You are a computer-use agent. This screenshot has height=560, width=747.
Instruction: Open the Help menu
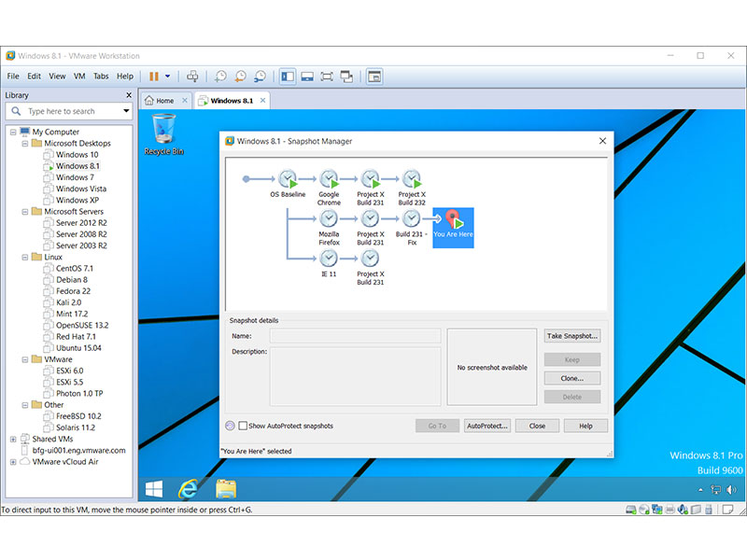pos(125,77)
